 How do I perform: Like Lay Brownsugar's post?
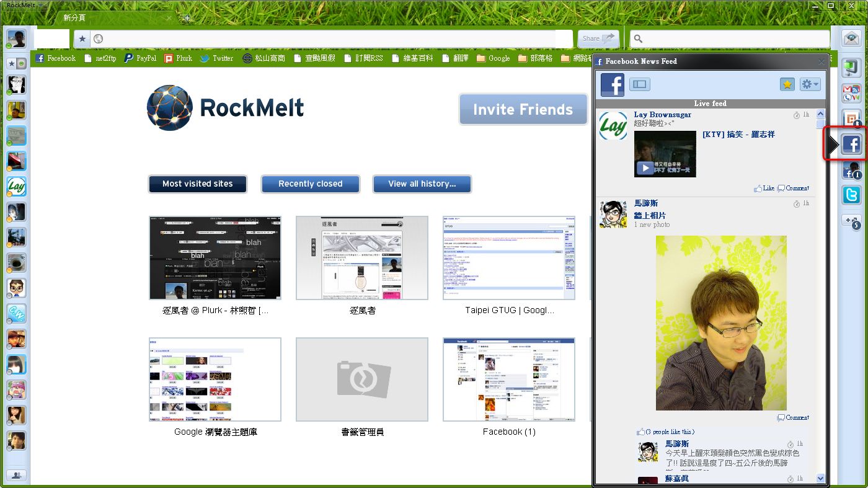(764, 188)
